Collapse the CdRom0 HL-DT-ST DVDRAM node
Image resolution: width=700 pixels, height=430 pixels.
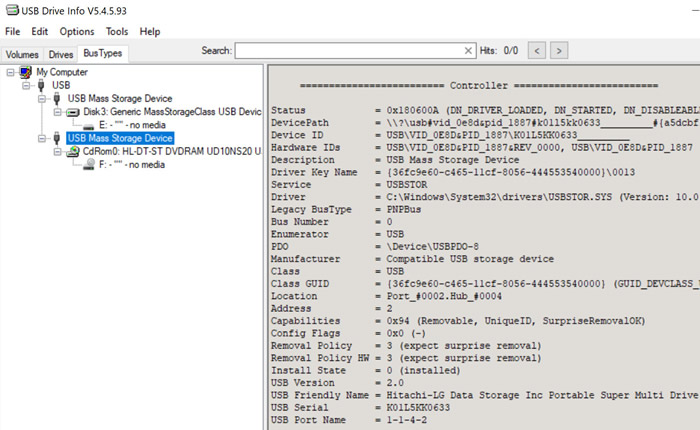59,151
